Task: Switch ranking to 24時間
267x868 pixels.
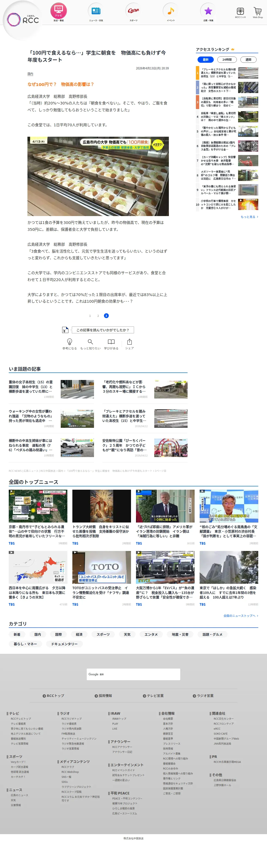Action: [x=227, y=60]
